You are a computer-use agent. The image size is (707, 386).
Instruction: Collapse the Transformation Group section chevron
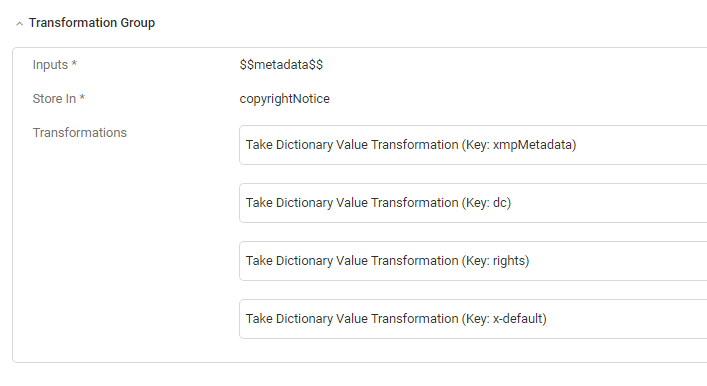(x=19, y=24)
